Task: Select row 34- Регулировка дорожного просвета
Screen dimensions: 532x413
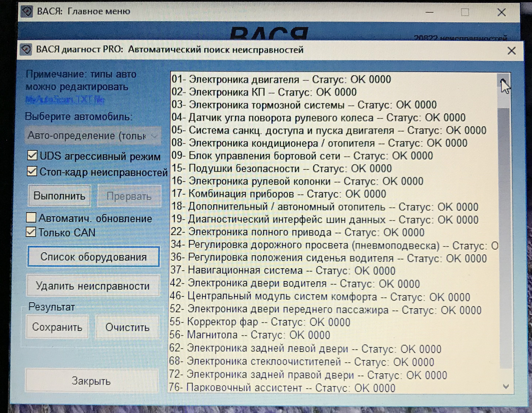Action: (334, 245)
